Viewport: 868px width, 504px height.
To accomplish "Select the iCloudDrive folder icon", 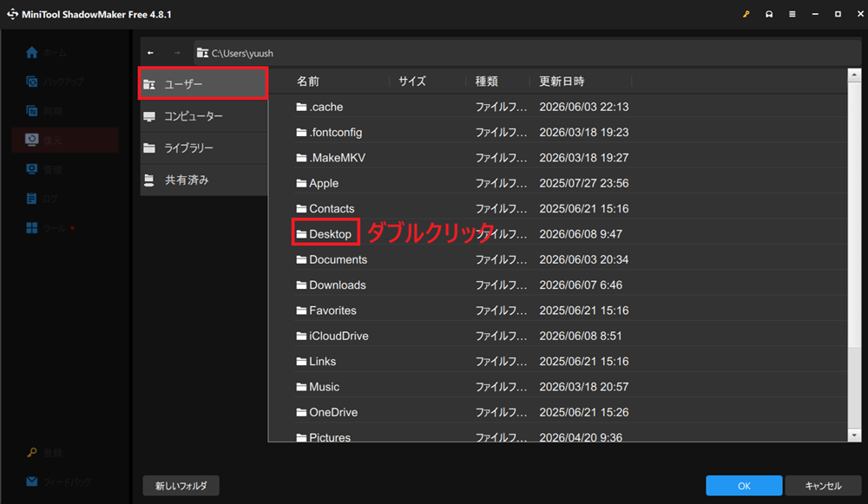I will pyautogui.click(x=302, y=336).
